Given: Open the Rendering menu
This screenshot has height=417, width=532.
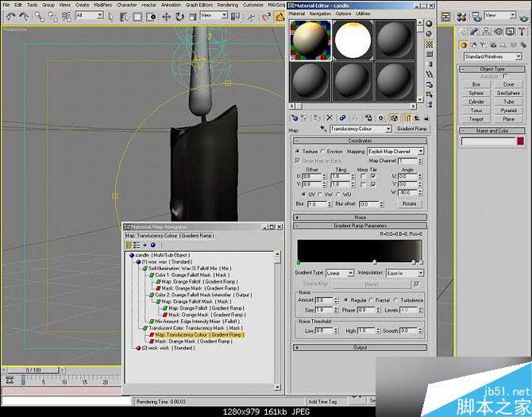Looking at the screenshot, I should pyautogui.click(x=227, y=5).
